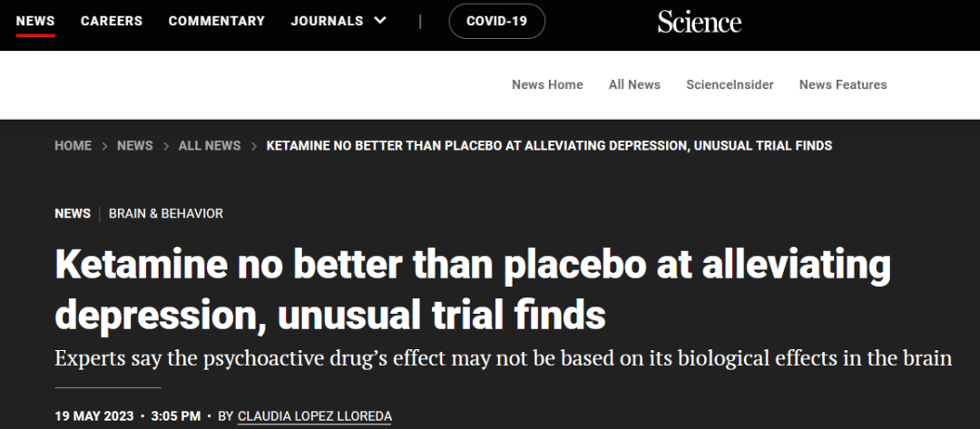Image resolution: width=980 pixels, height=429 pixels.
Task: Click the subtitle starting with 'Experts say'
Action: point(503,357)
